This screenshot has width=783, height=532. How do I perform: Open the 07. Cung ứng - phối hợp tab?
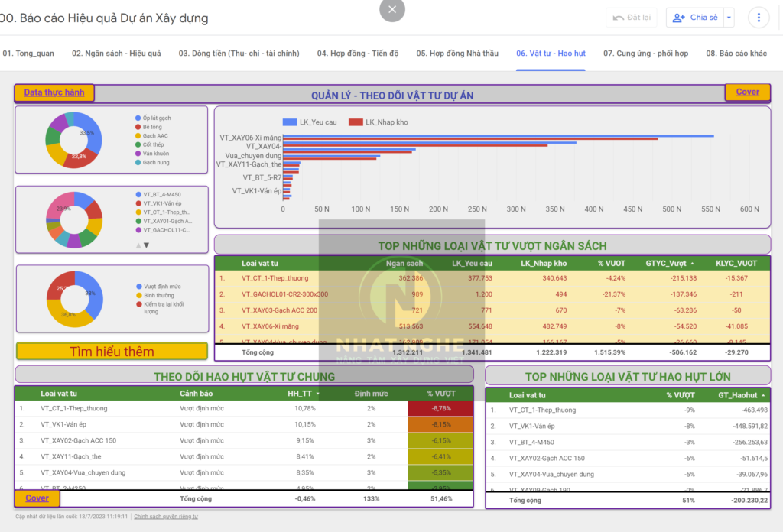645,54
